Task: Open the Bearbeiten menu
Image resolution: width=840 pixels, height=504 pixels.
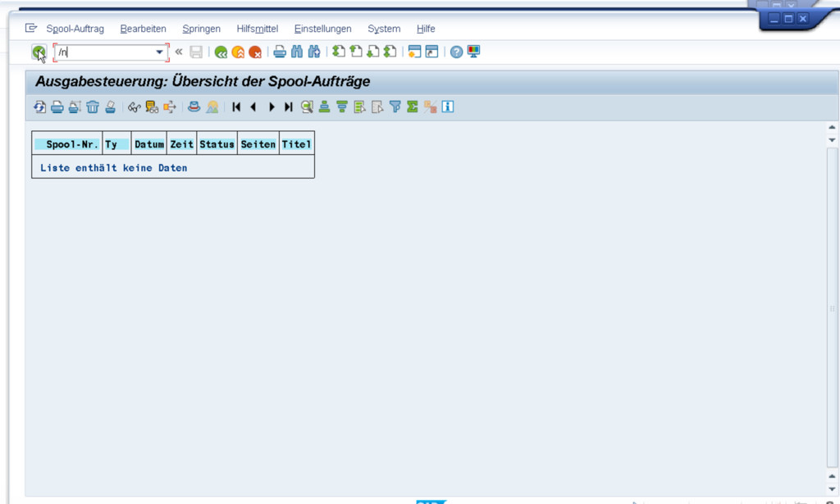Action: click(x=143, y=29)
